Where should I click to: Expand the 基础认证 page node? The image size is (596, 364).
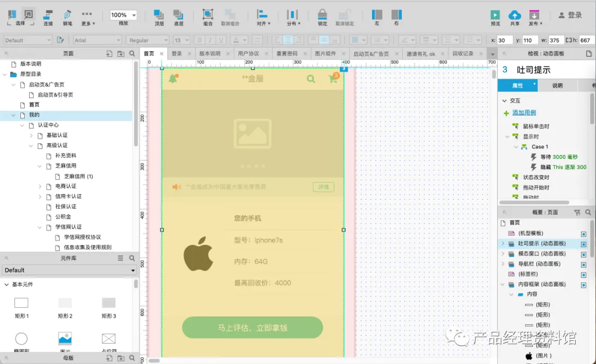click(31, 135)
